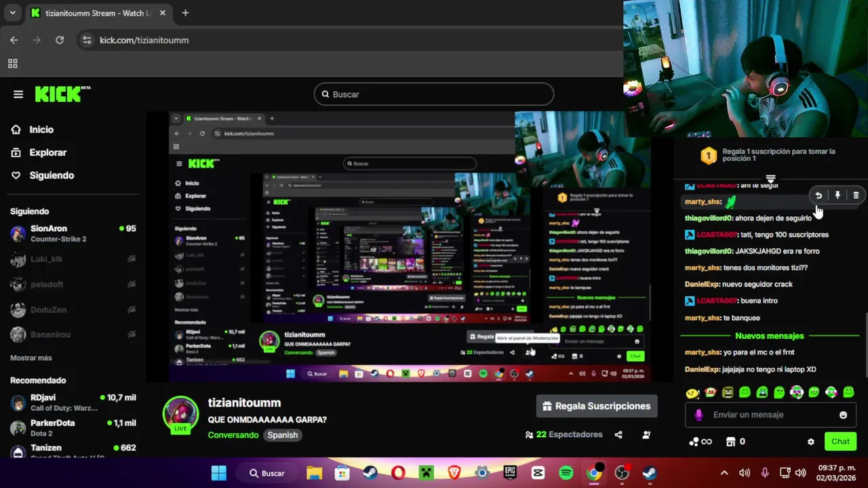The width and height of the screenshot is (868, 488).
Task: Click the Windows taskbar Buscar search box
Action: [267, 473]
